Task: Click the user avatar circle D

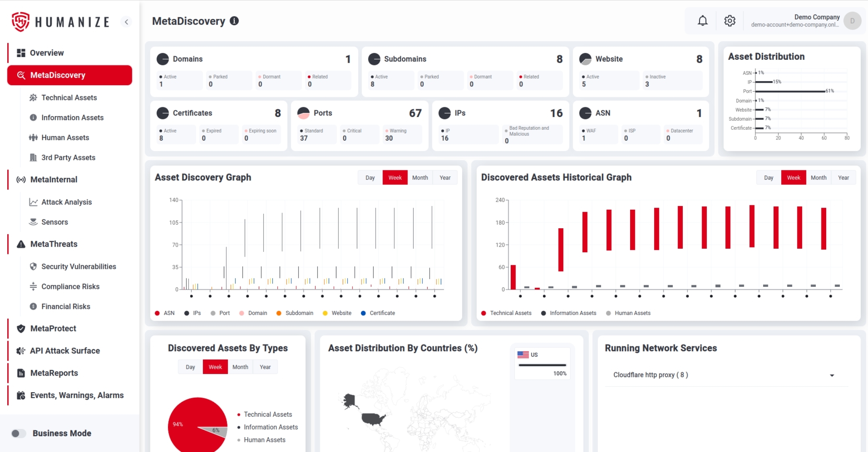Action: (852, 21)
